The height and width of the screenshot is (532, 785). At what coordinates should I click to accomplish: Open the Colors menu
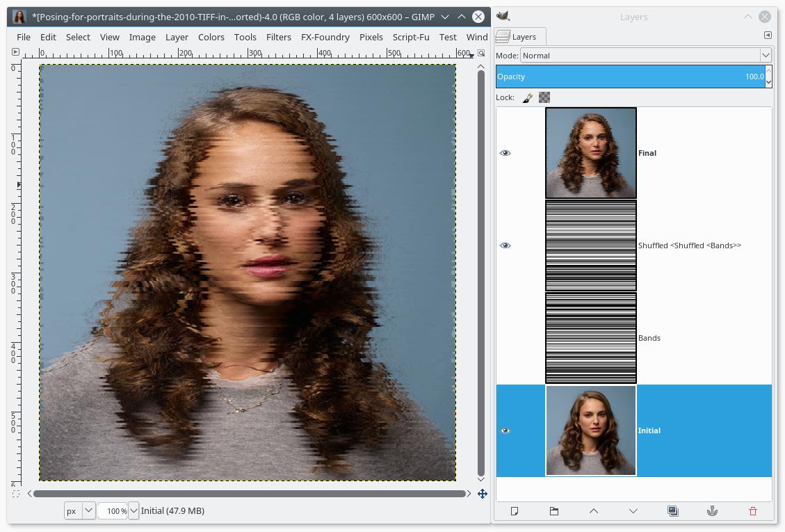click(211, 37)
